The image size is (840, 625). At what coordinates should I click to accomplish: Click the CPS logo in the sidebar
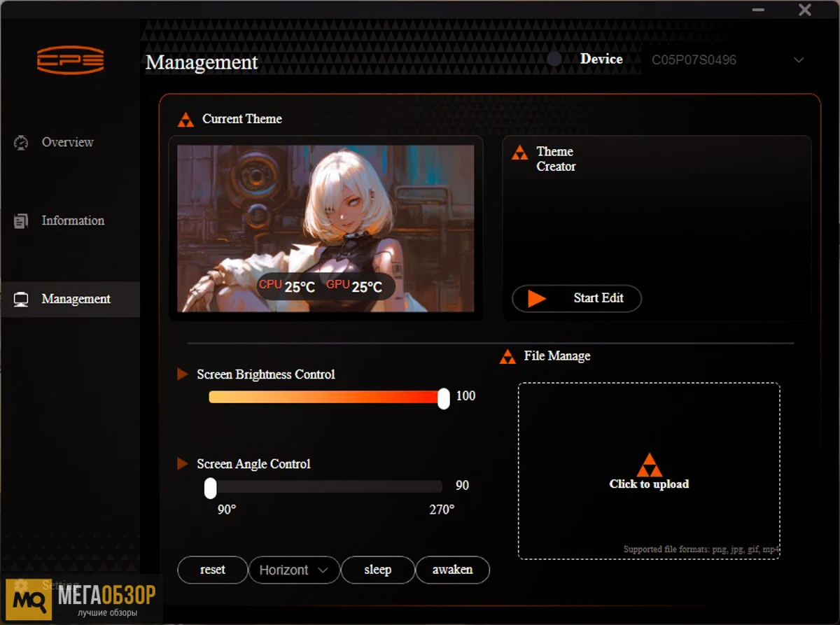[x=71, y=60]
